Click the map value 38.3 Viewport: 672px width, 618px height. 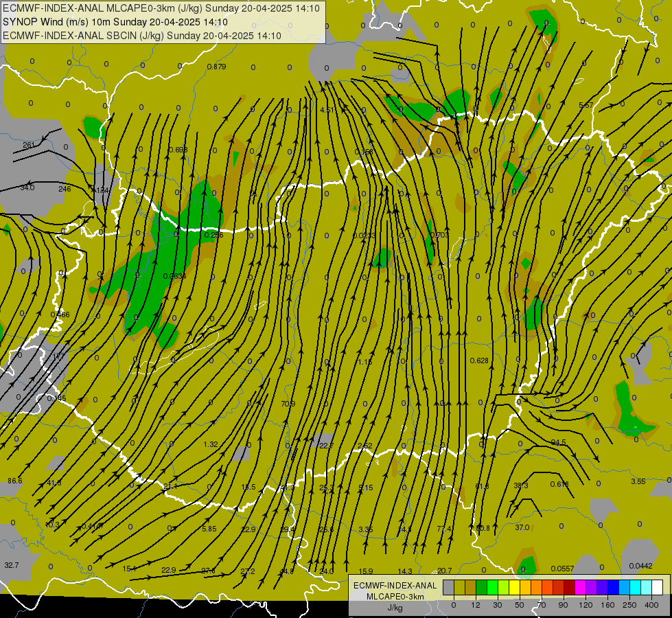point(521,485)
